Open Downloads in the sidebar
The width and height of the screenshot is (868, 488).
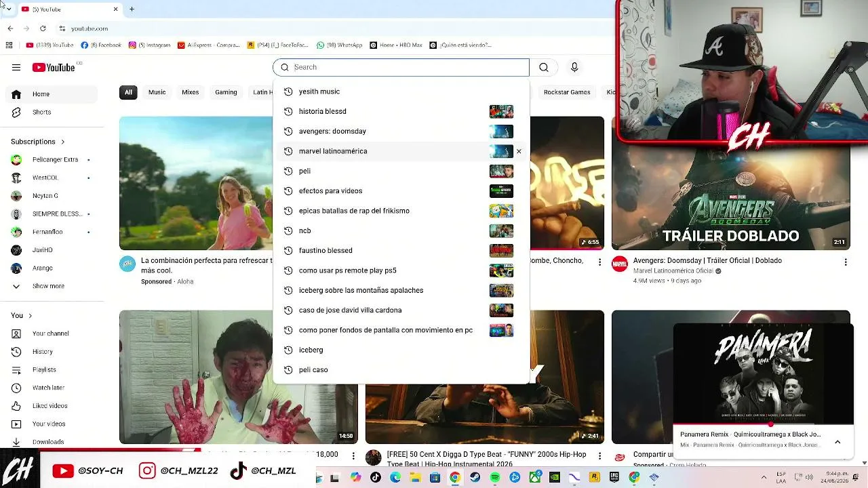(47, 442)
